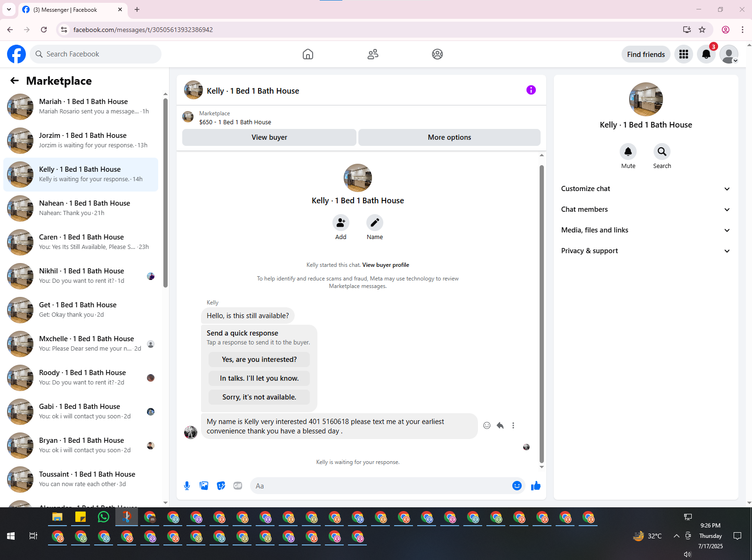The height and width of the screenshot is (560, 752).
Task: Open the Windows Start menu
Action: (x=11, y=536)
